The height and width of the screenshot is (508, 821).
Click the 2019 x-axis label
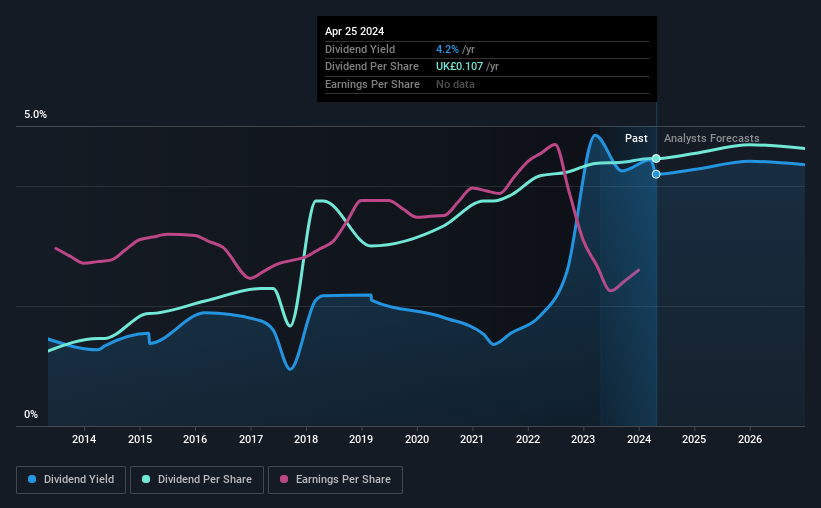point(361,439)
